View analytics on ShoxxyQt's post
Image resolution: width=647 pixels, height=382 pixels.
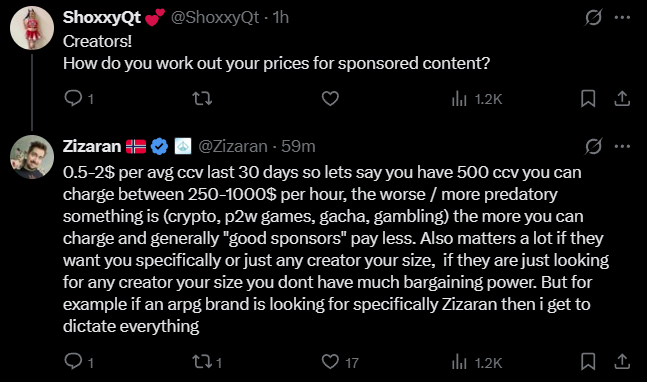(477, 99)
